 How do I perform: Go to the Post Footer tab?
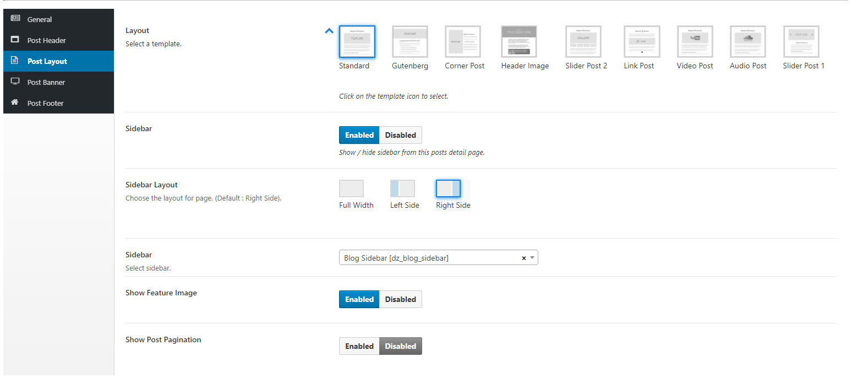click(x=46, y=103)
